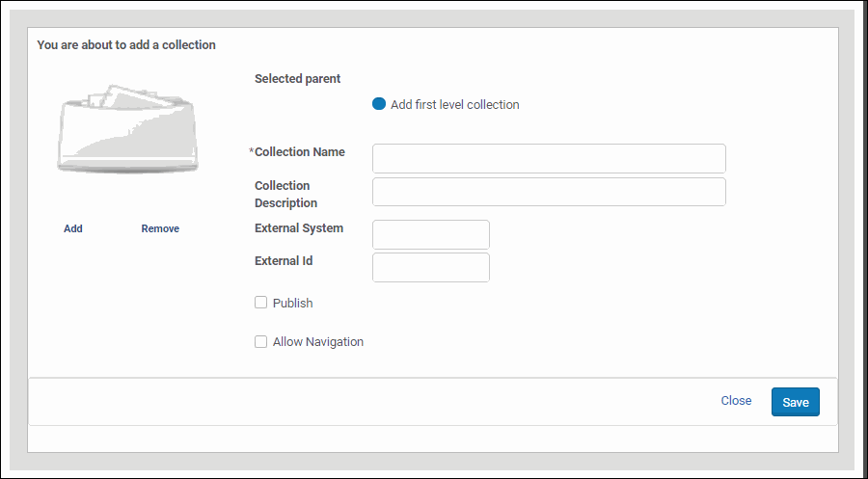
Task: Focus the Collection Name input field
Action: pos(549,158)
